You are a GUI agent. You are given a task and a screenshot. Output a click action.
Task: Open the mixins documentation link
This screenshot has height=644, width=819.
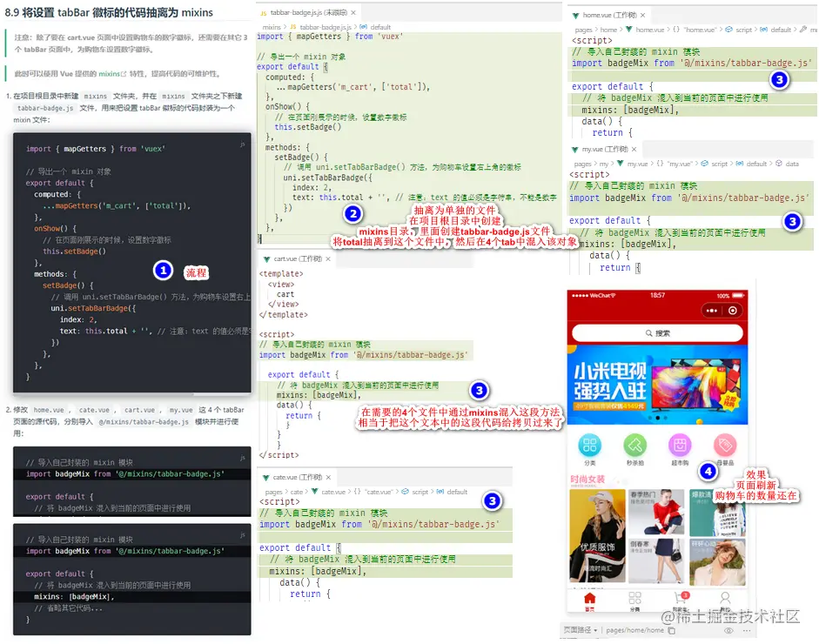pos(112,74)
